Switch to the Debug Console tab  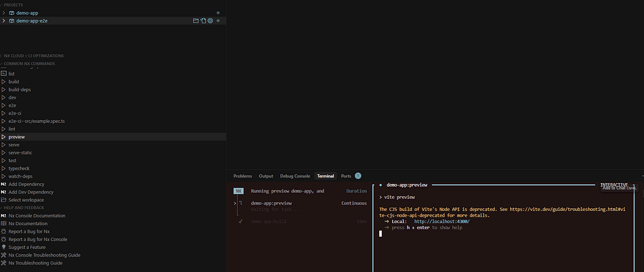click(x=295, y=176)
